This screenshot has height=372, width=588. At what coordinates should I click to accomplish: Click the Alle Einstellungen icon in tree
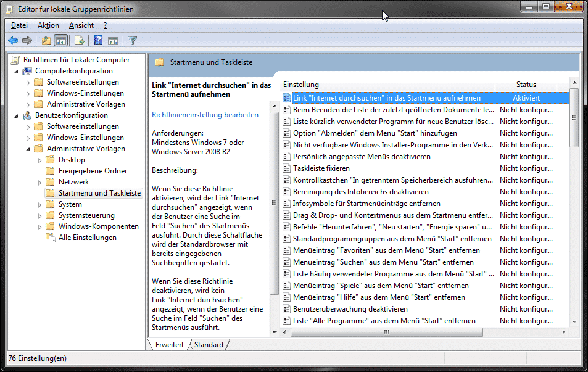(50, 238)
